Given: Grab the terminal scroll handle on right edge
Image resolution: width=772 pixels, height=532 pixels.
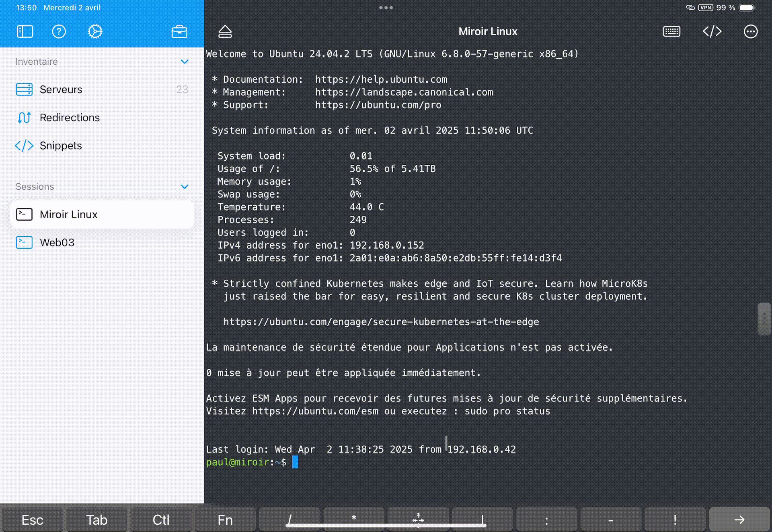Looking at the screenshot, I should pyautogui.click(x=764, y=319).
